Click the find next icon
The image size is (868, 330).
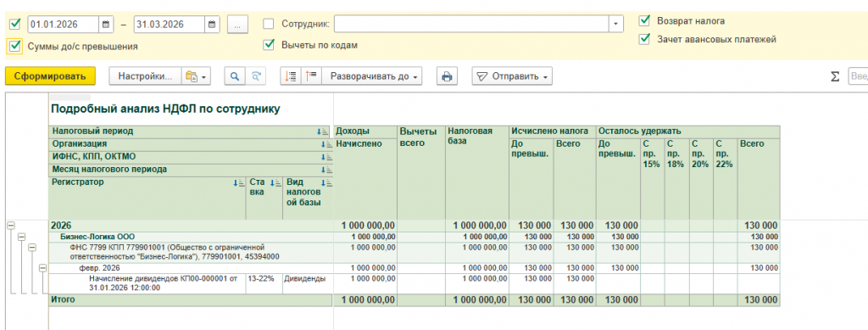point(255,76)
